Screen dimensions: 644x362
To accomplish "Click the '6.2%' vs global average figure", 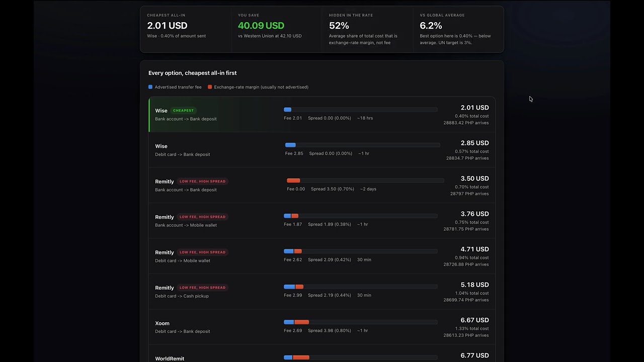I will click(431, 26).
